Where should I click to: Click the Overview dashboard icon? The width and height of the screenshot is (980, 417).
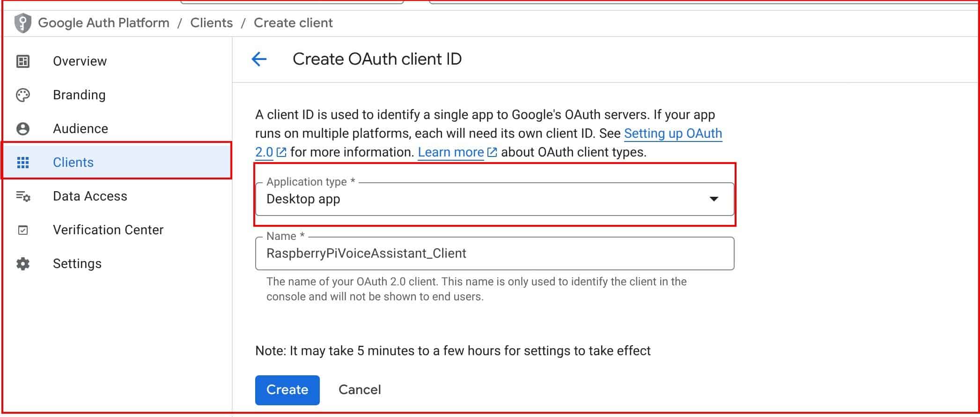(23, 61)
